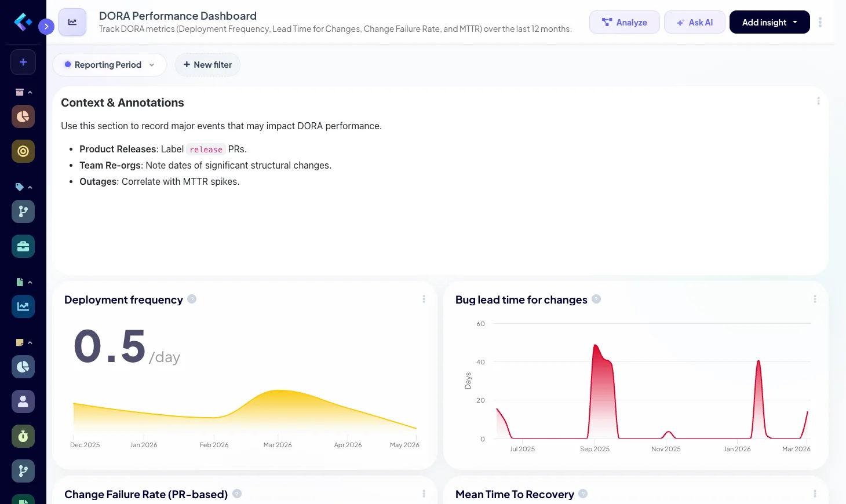The image size is (846, 504).
Task: Open the slate-blue pie chart sidebar item
Action: pos(23,367)
